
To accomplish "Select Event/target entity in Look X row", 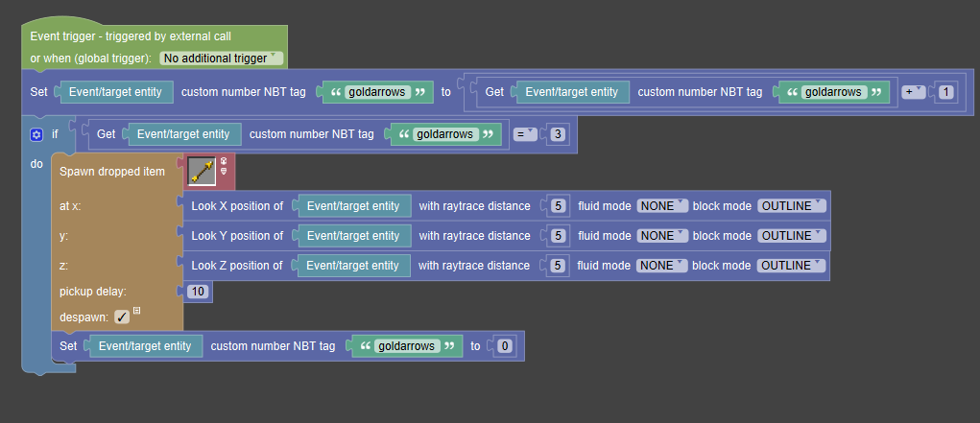I will coord(353,205).
